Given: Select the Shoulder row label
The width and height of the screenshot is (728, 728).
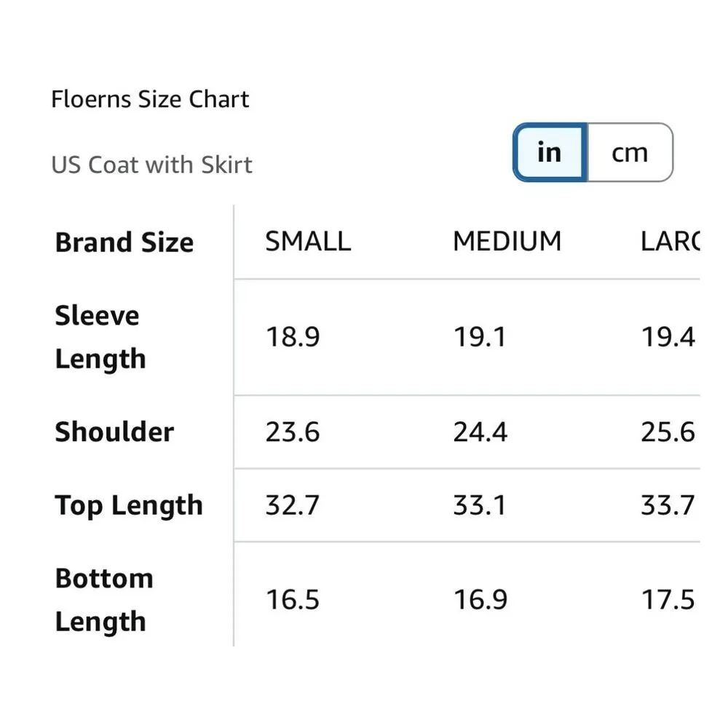Looking at the screenshot, I should pos(114,432).
